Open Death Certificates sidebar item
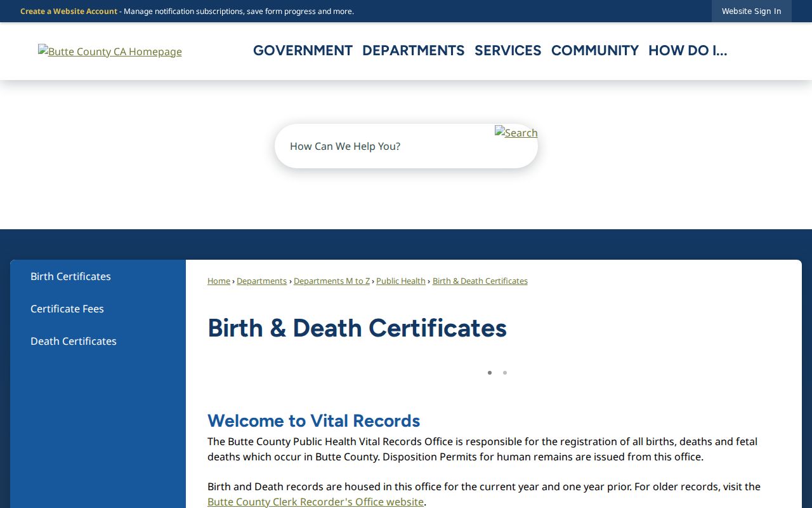This screenshot has width=812, height=508. pyautogui.click(x=98, y=341)
